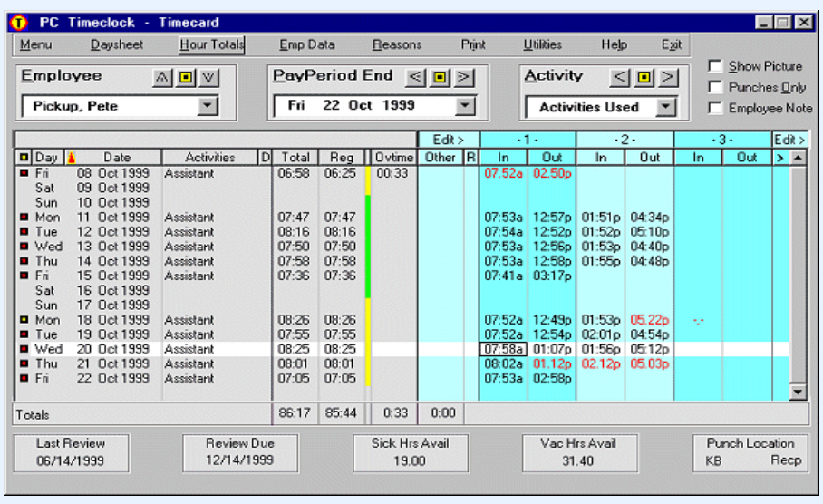The height and width of the screenshot is (504, 823).
Task: Click the Last Review button
Action: [71, 452]
